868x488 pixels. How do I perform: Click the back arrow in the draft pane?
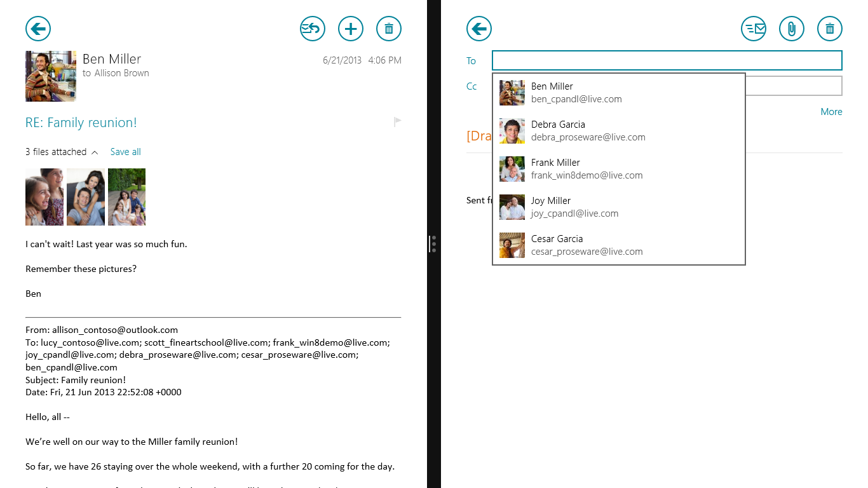[x=479, y=29]
